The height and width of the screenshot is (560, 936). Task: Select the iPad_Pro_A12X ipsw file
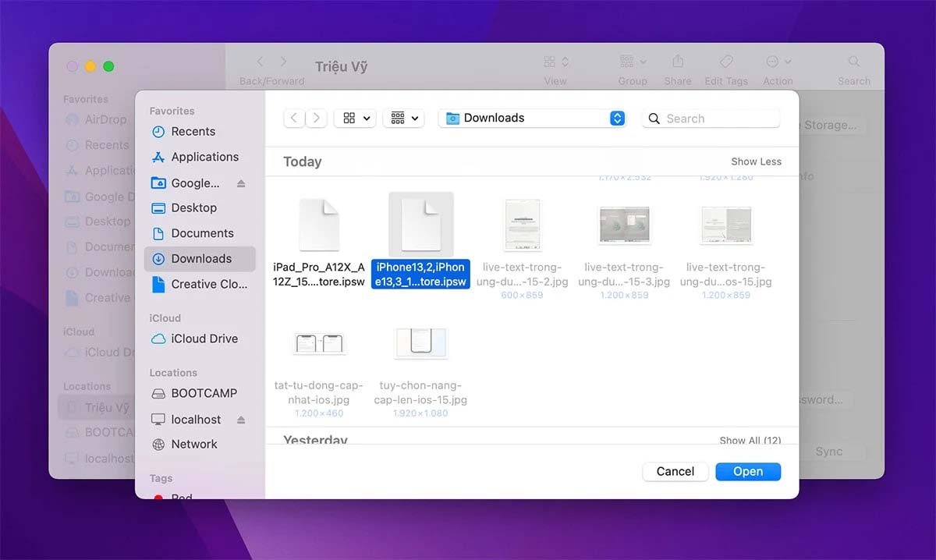pyautogui.click(x=319, y=226)
